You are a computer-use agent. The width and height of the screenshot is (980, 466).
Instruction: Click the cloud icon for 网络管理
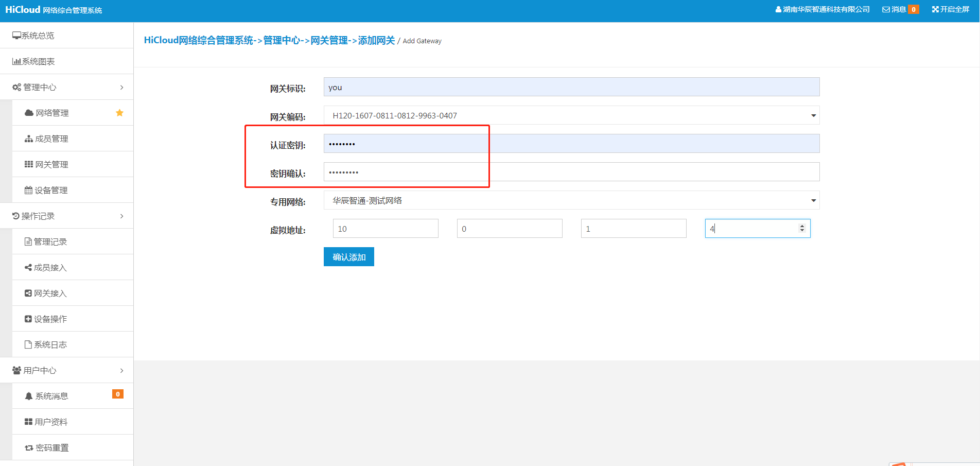pyautogui.click(x=29, y=113)
